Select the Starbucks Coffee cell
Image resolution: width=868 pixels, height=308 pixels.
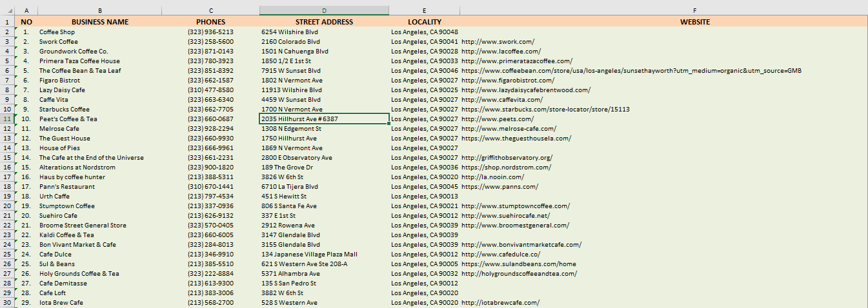(x=100, y=109)
